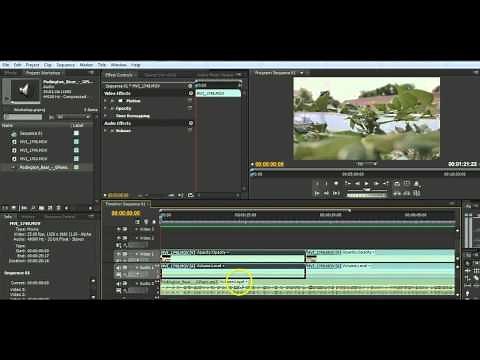
Task: Select the Rodington audio file in Project panel
Action: [44, 167]
